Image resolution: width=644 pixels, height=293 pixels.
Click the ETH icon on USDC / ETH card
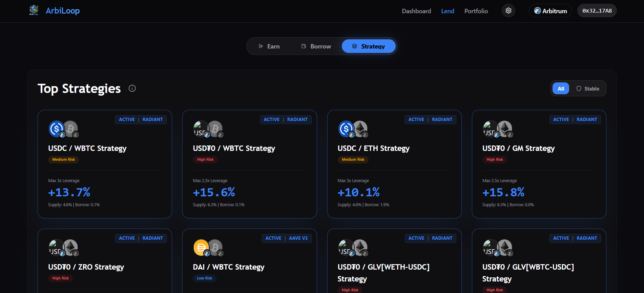coord(360,129)
